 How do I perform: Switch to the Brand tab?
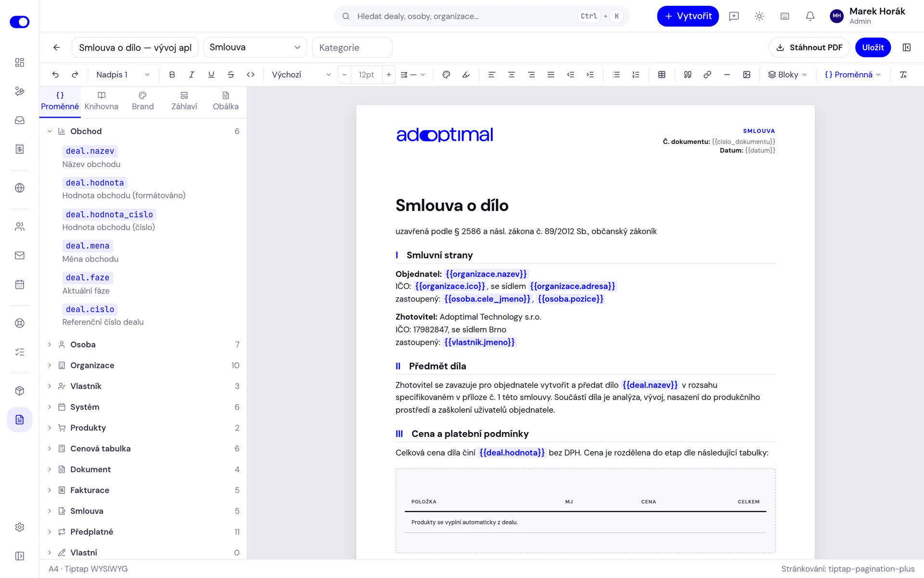click(143, 101)
